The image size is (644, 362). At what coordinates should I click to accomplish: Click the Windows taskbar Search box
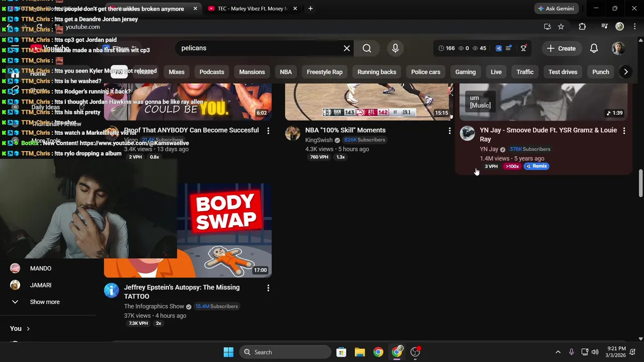tap(285, 352)
